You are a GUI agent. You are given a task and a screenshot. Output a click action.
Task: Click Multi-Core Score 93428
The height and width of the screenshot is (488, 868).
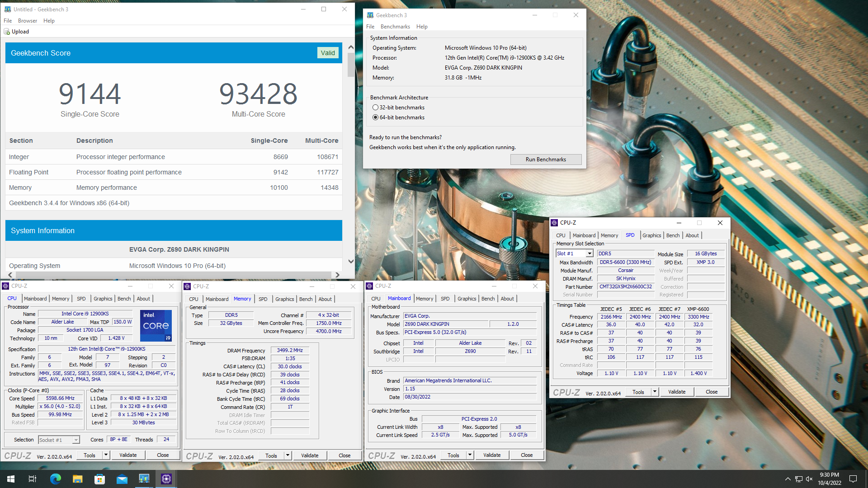(258, 94)
